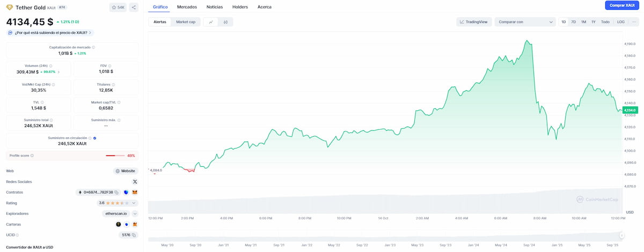Screen dimensions: 644x252
Task: Click the info icon beside Volumen (24h)
Action: (x=51, y=65)
